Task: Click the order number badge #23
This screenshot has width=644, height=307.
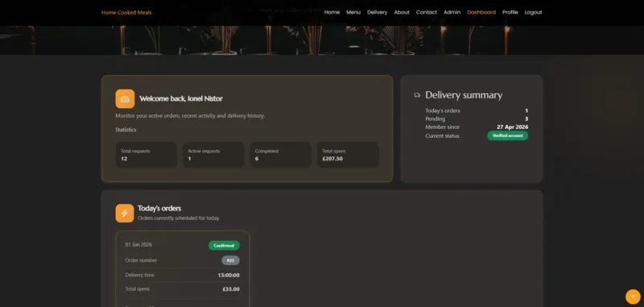Action: point(230,260)
